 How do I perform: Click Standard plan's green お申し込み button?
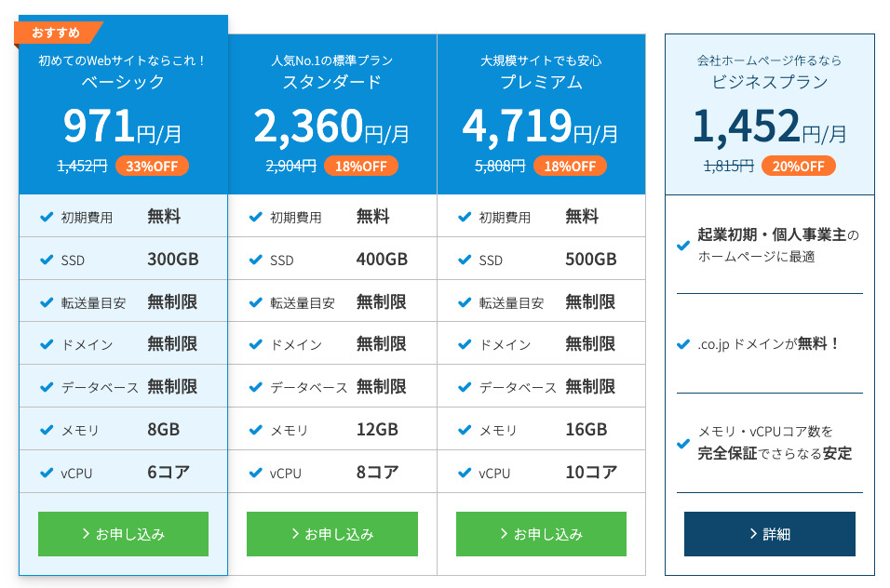[332, 534]
